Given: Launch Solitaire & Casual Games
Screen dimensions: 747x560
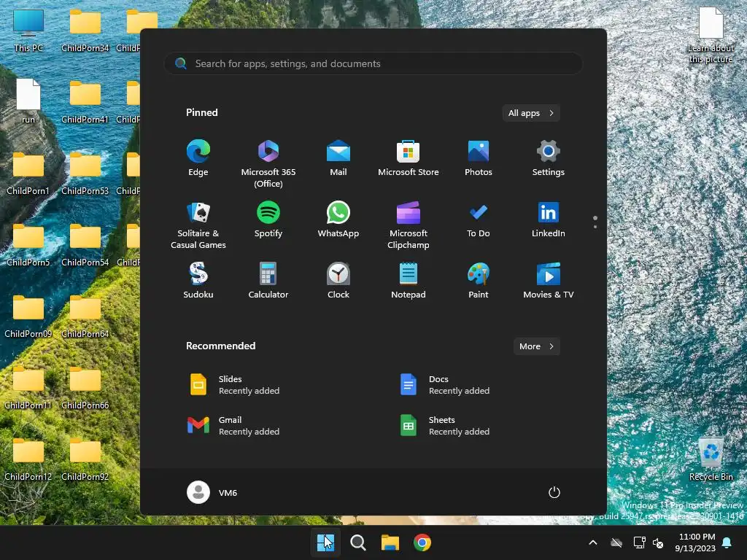Looking at the screenshot, I should coord(198,225).
